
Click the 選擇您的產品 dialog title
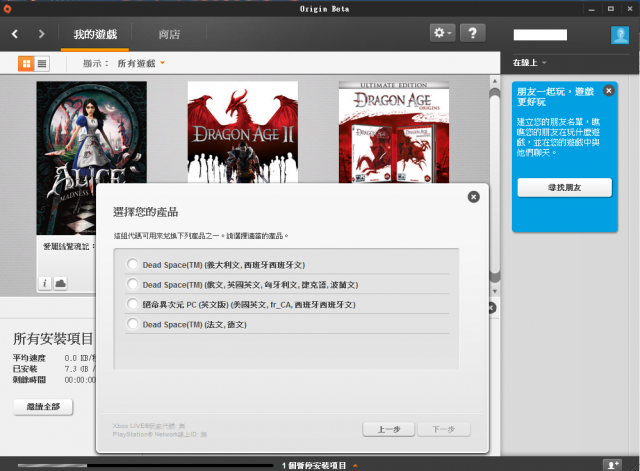point(146,212)
